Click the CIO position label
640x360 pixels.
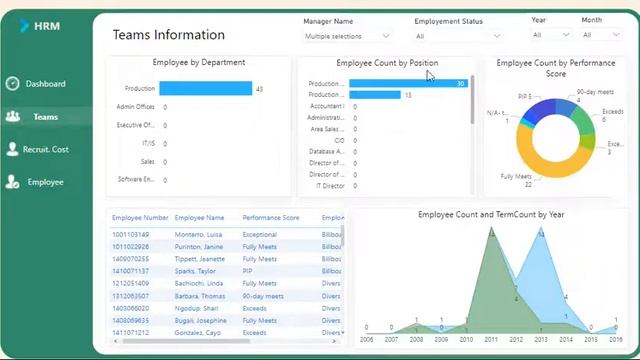[x=340, y=140]
